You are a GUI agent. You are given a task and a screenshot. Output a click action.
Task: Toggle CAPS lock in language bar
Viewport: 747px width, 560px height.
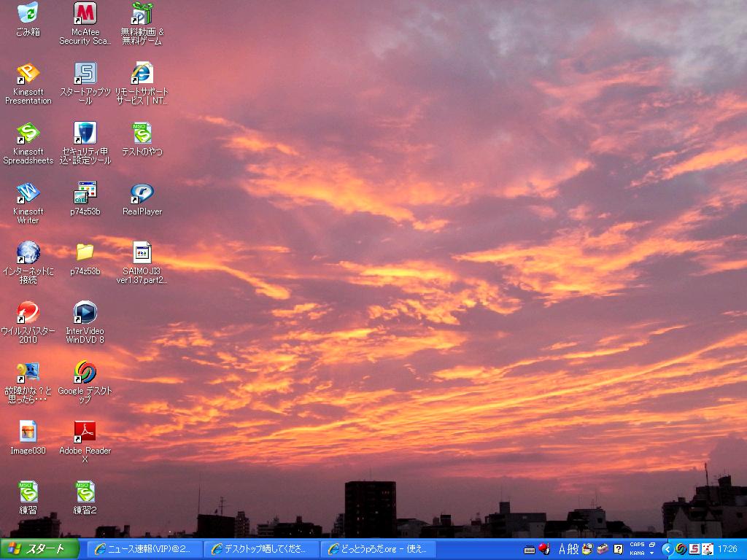[637, 544]
